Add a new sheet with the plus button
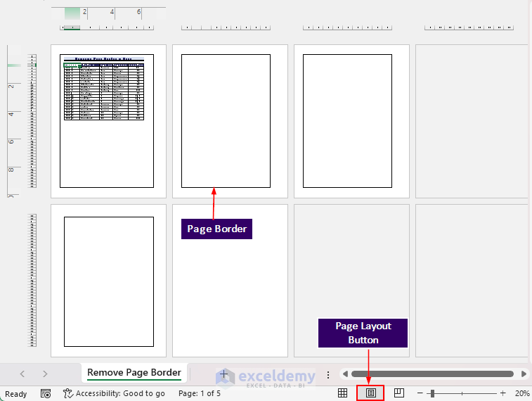This screenshot has height=401, width=532. 223,374
